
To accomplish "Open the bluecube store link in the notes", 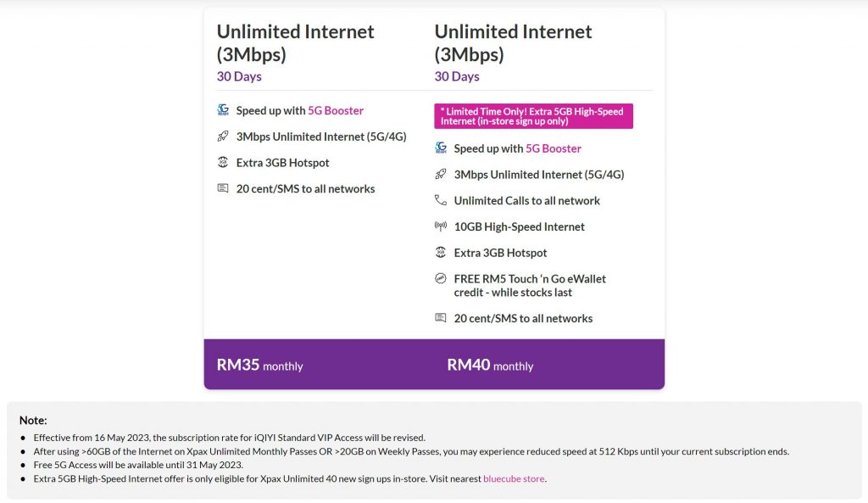I will (514, 478).
